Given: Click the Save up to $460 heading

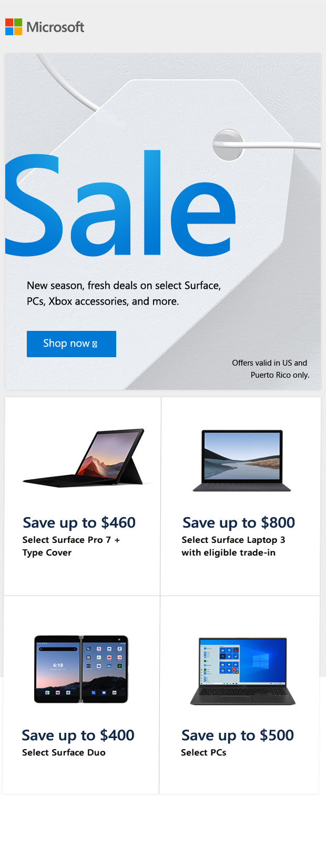Looking at the screenshot, I should point(79,522).
